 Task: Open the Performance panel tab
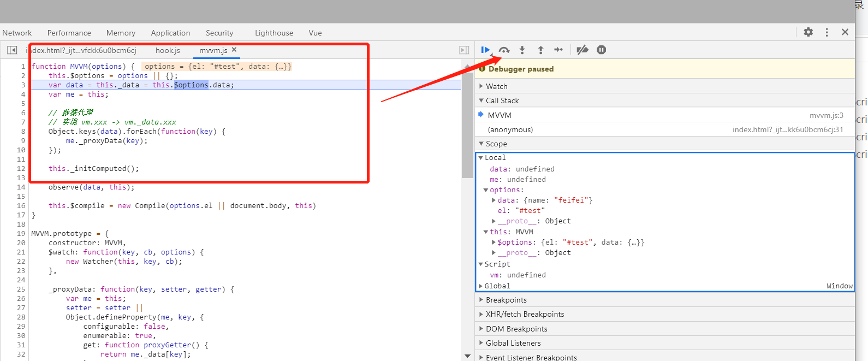point(69,33)
